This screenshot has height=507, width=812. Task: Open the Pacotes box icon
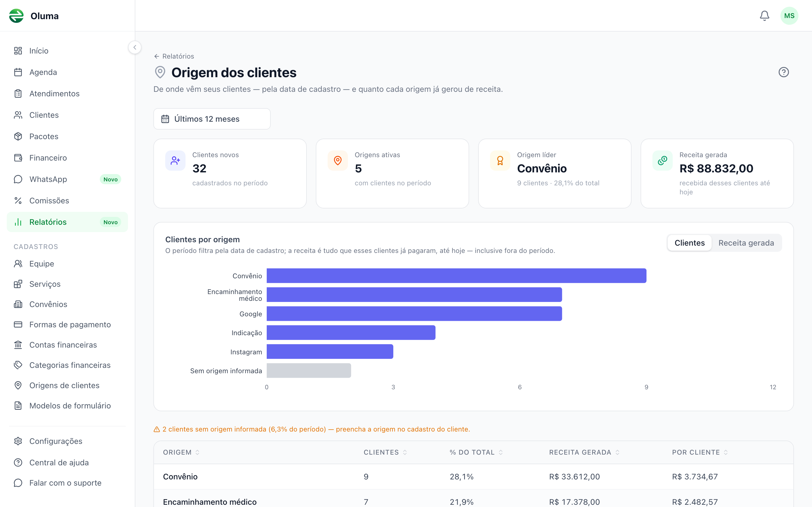(18, 137)
